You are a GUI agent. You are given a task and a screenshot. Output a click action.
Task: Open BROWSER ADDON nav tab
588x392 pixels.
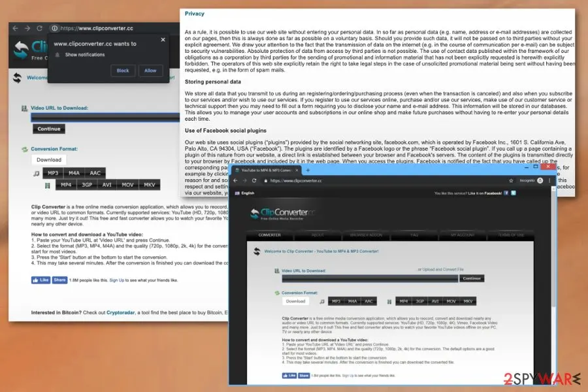pyautogui.click(x=366, y=235)
